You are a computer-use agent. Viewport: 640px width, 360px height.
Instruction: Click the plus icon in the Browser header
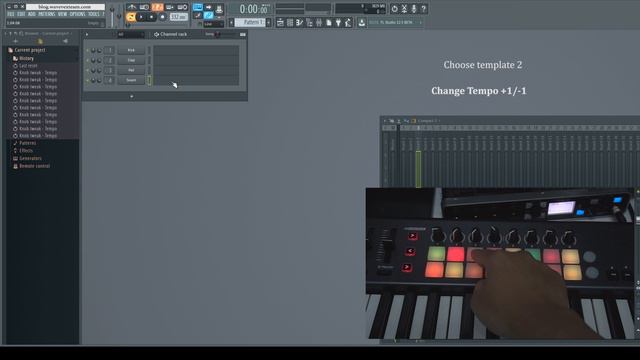16,41
